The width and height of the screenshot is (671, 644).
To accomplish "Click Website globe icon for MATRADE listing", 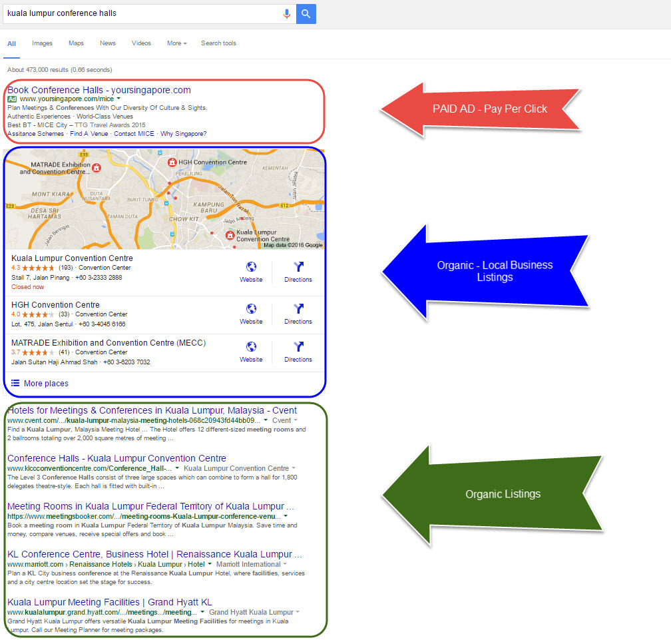I will 251,347.
